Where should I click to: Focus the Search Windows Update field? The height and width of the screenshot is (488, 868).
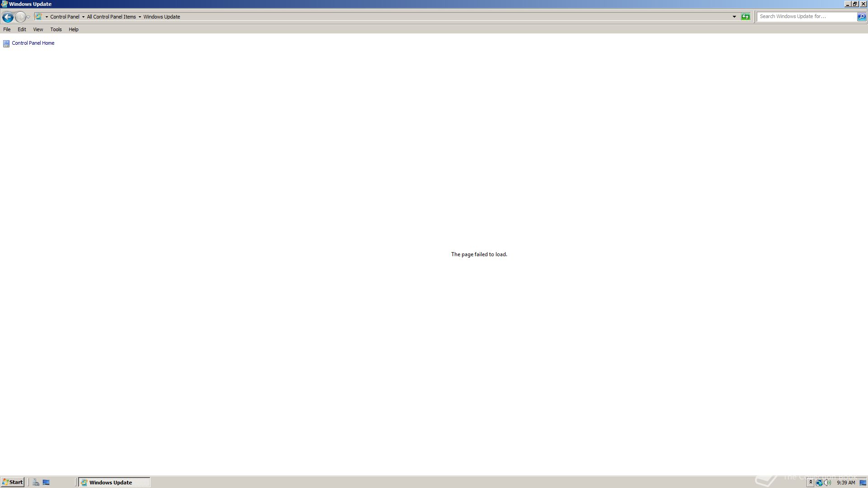coord(807,16)
